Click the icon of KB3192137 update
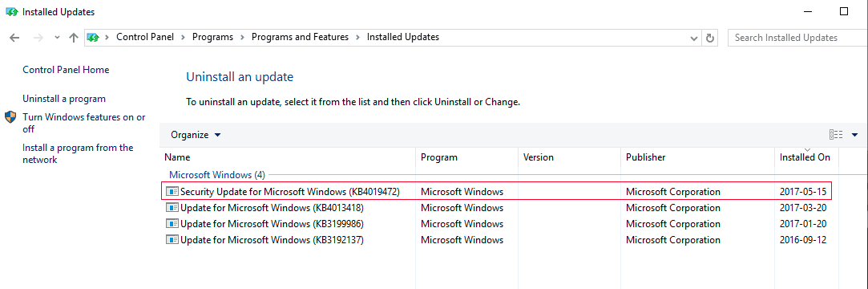 pyautogui.click(x=172, y=240)
